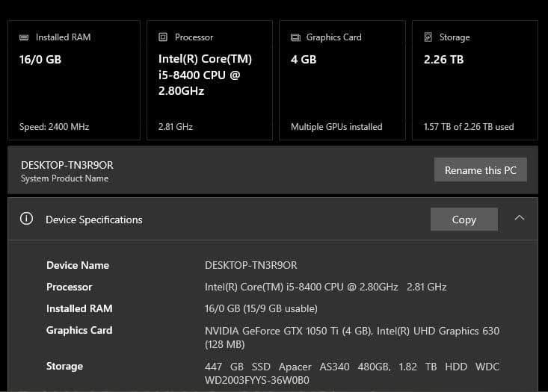Click the Device Specifications info icon
The width and height of the screenshot is (548, 392).
tap(27, 219)
